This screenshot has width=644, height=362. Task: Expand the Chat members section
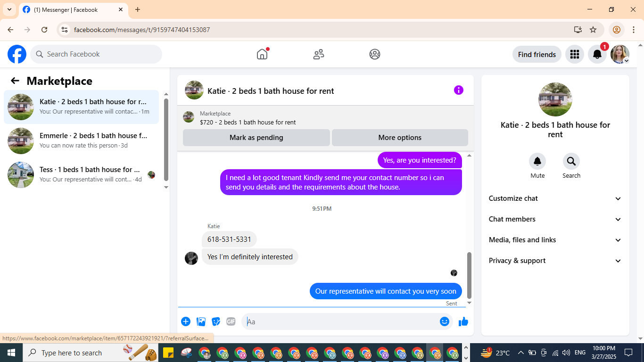(x=555, y=219)
